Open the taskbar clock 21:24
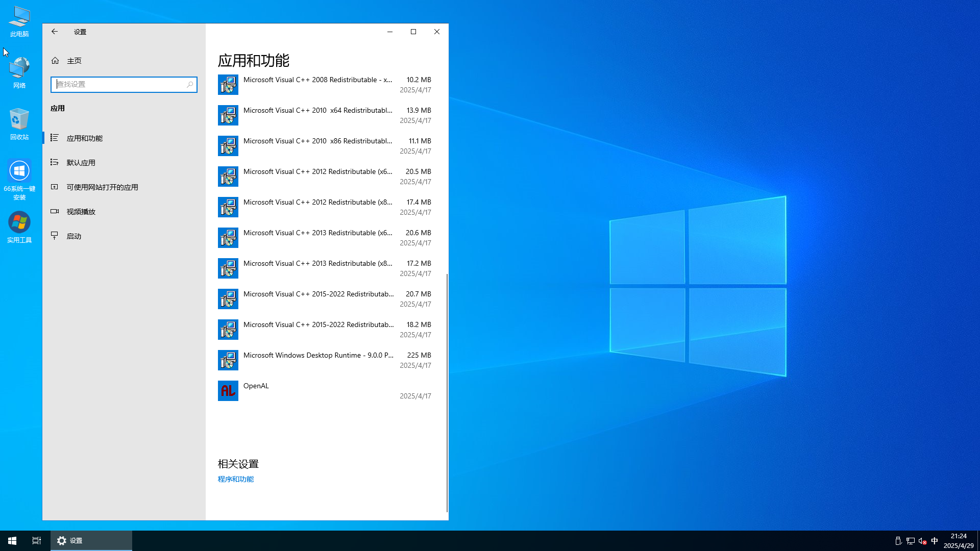980x551 pixels. point(959,541)
